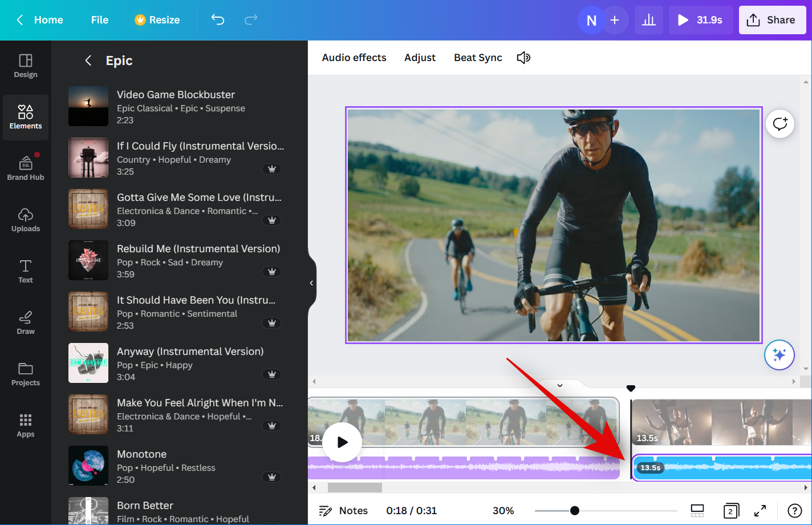This screenshot has height=525, width=812.
Task: Select the Draw tool in sidebar
Action: [x=26, y=322]
